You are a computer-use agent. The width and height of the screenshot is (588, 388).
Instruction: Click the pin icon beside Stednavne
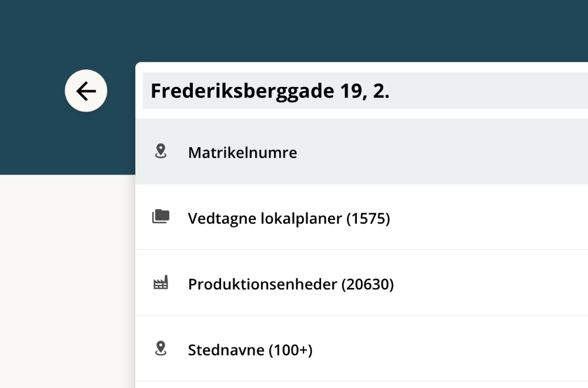pos(161,349)
